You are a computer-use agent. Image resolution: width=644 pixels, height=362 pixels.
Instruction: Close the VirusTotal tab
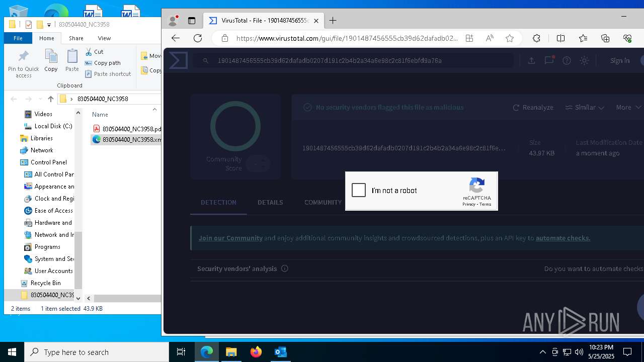pyautogui.click(x=316, y=21)
